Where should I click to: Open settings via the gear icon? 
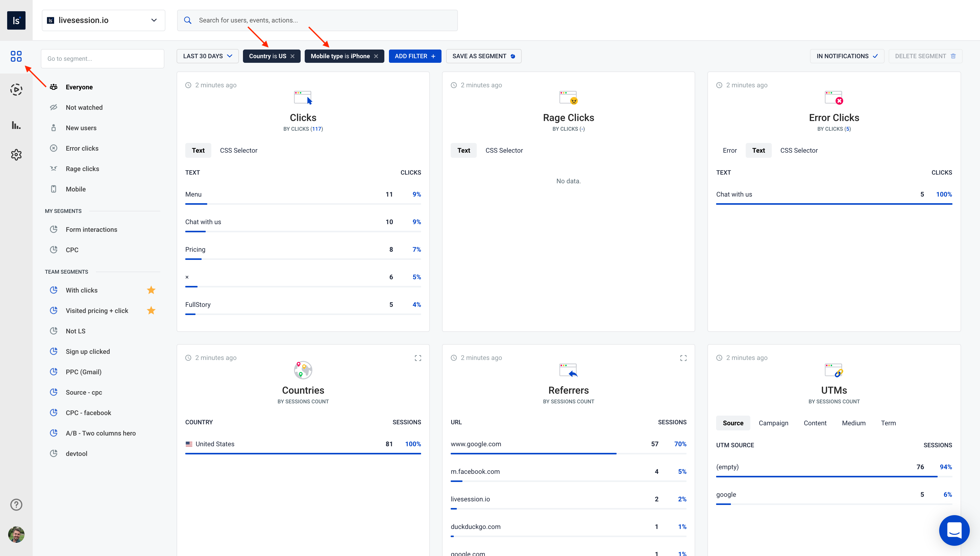(16, 154)
